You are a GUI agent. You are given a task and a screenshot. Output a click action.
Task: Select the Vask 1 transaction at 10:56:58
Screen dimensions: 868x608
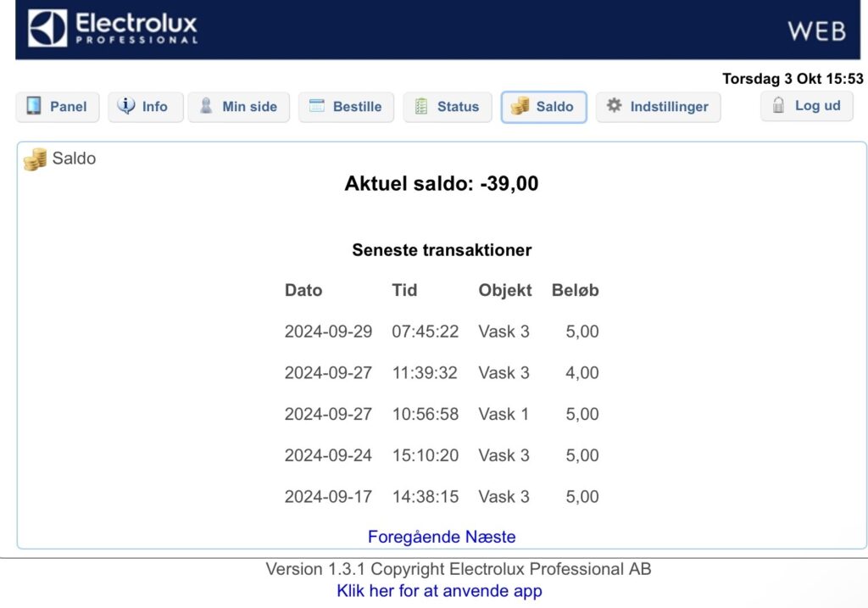pos(441,415)
